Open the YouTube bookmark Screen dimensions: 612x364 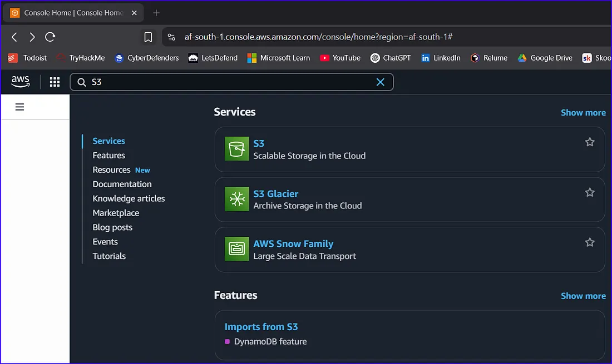pos(340,58)
